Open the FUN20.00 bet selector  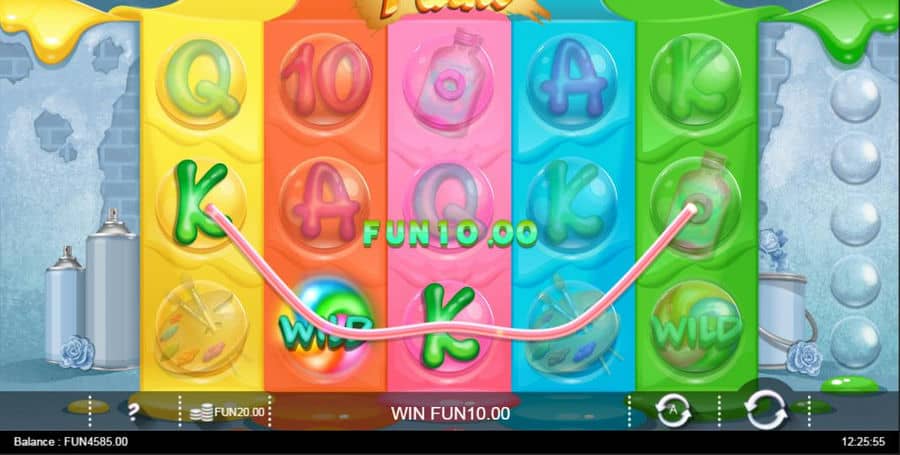click(228, 411)
